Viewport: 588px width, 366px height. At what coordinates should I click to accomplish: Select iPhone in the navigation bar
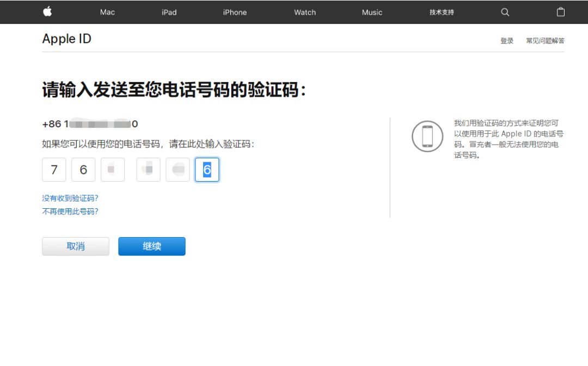(x=235, y=12)
